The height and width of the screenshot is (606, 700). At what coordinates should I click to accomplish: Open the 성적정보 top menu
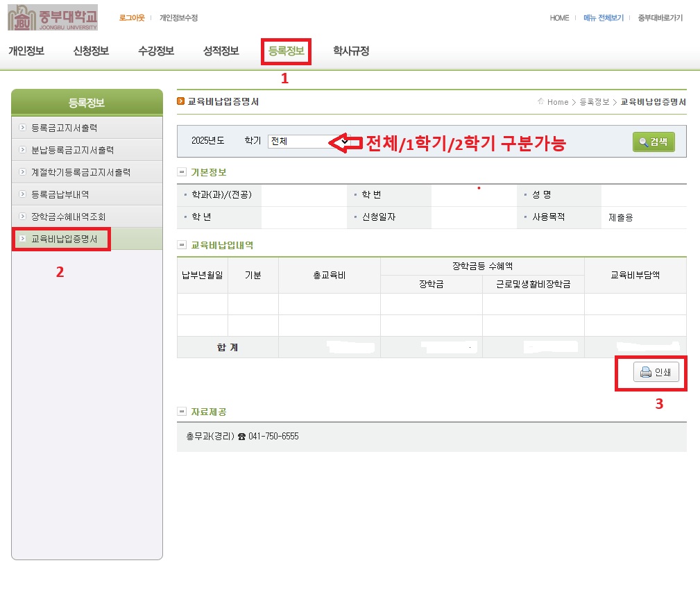tap(221, 51)
